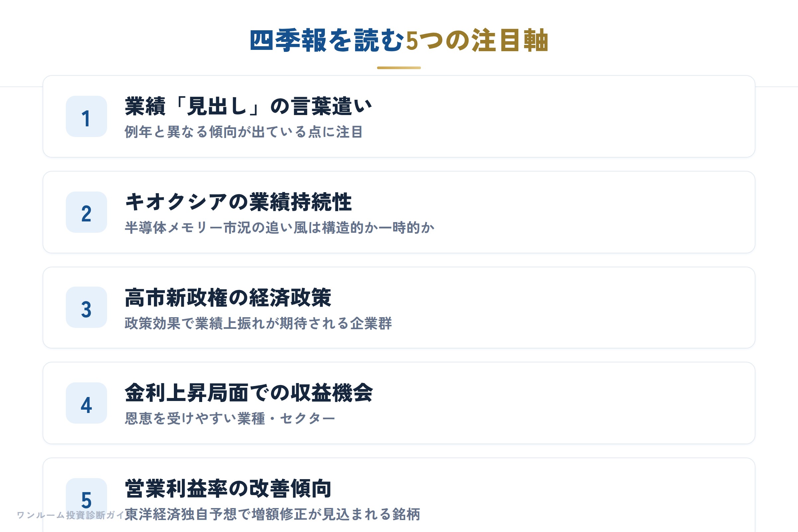Click subtitle 恩恵を受けやすい業種・セクター
Viewport: 798px width, 532px height.
[230, 418]
